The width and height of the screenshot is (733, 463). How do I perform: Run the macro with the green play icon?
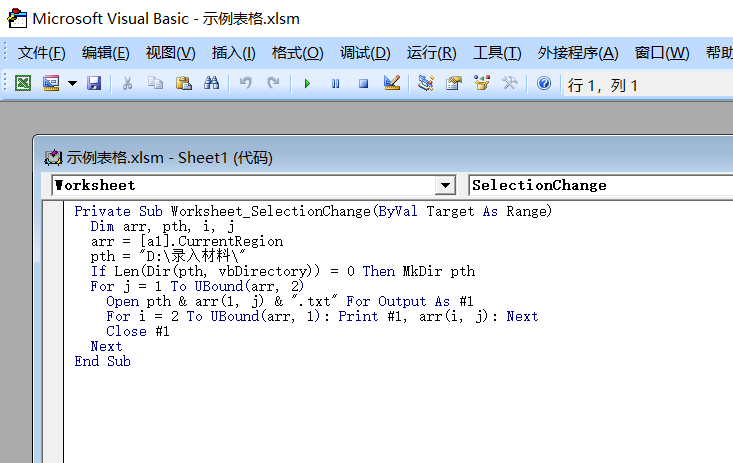point(307,84)
